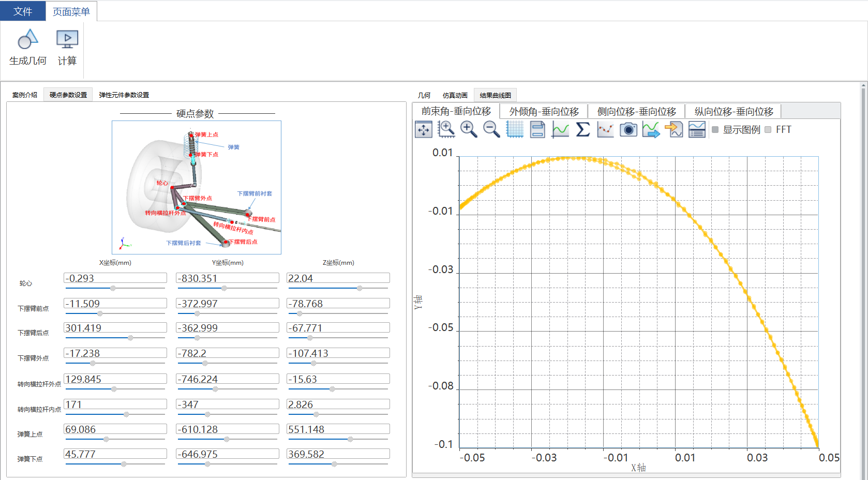Select the pan/move chart tool
The image size is (868, 480).
[x=424, y=129]
